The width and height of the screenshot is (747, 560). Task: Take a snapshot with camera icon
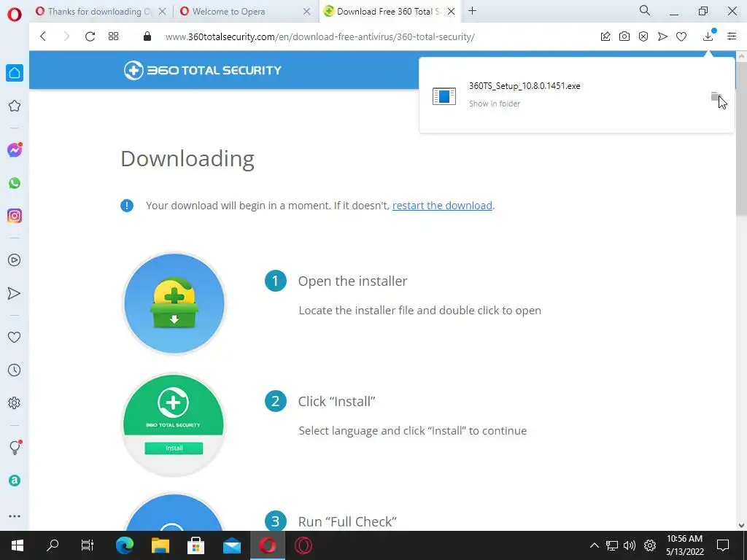[x=624, y=36]
